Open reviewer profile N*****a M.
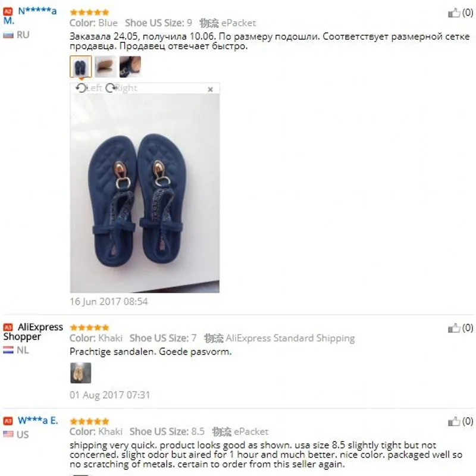This screenshot has width=476, height=476. click(30, 16)
